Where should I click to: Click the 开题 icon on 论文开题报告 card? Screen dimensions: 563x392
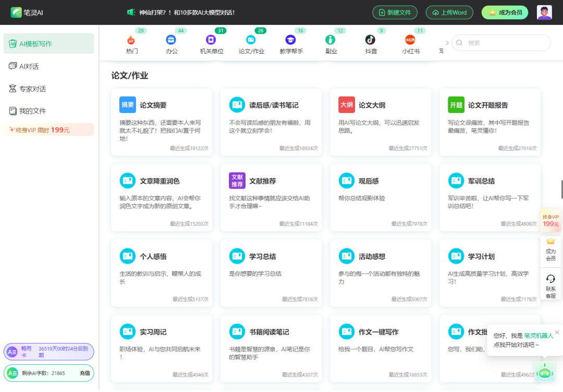pyautogui.click(x=456, y=105)
